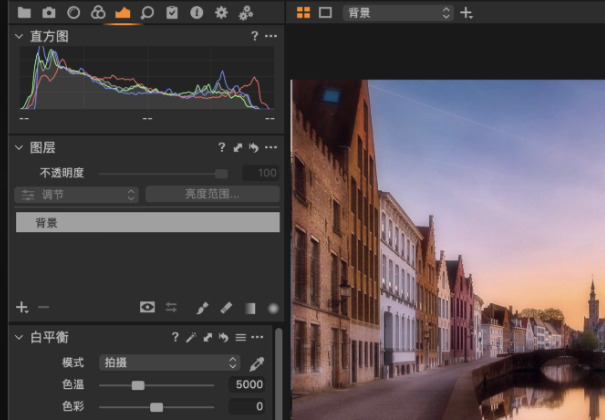Open the Library folder tool tab

(x=24, y=13)
